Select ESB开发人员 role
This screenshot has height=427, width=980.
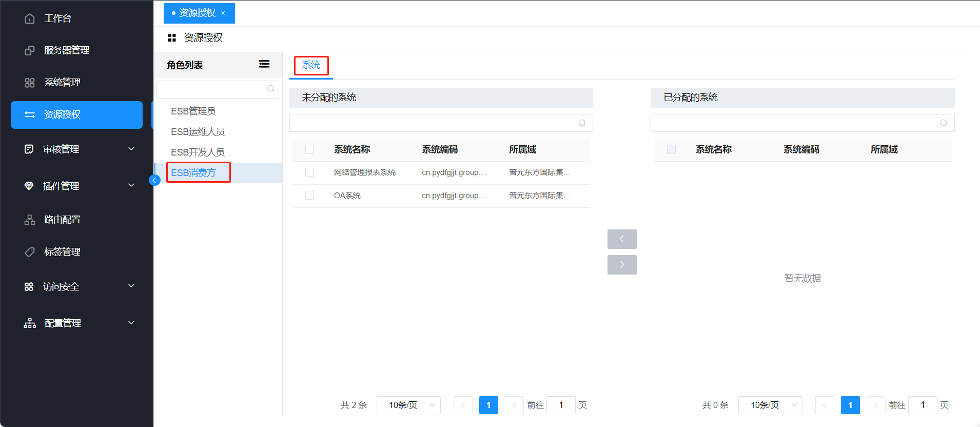(198, 152)
